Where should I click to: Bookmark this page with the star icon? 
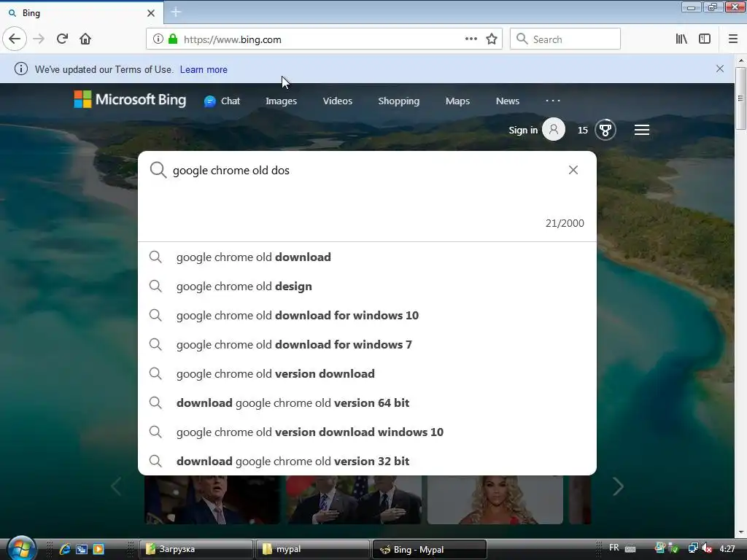[x=492, y=39]
